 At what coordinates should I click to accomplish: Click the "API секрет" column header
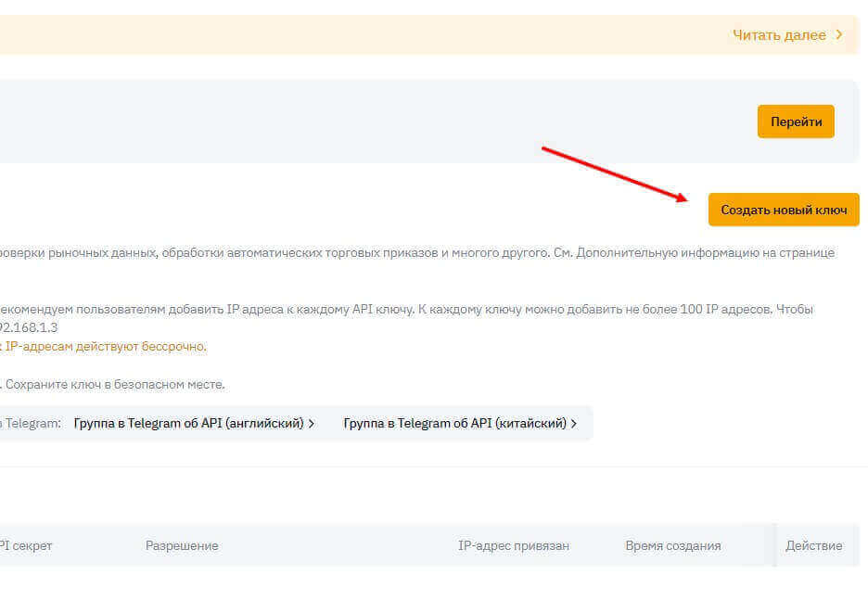(26, 545)
